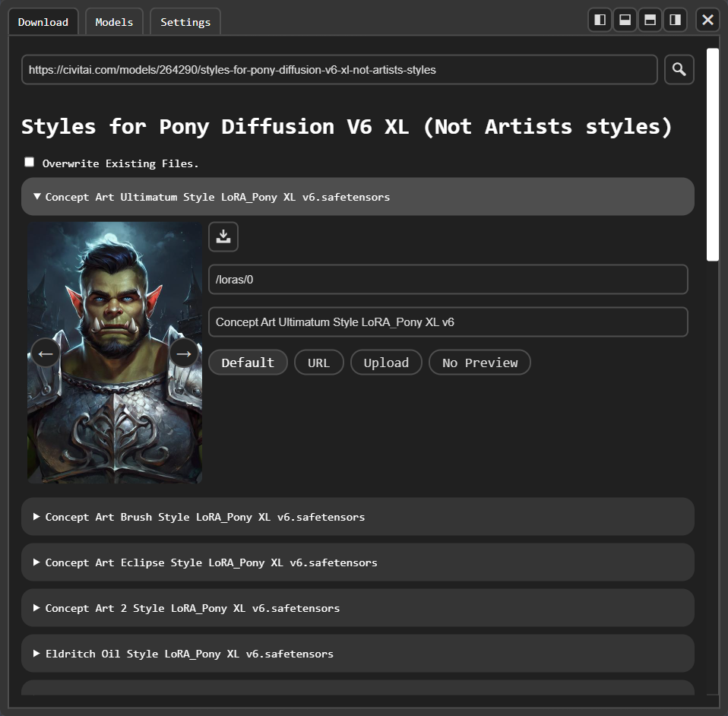Open the search icon next to the URL field
The width and height of the screenshot is (728, 716).
(x=679, y=69)
